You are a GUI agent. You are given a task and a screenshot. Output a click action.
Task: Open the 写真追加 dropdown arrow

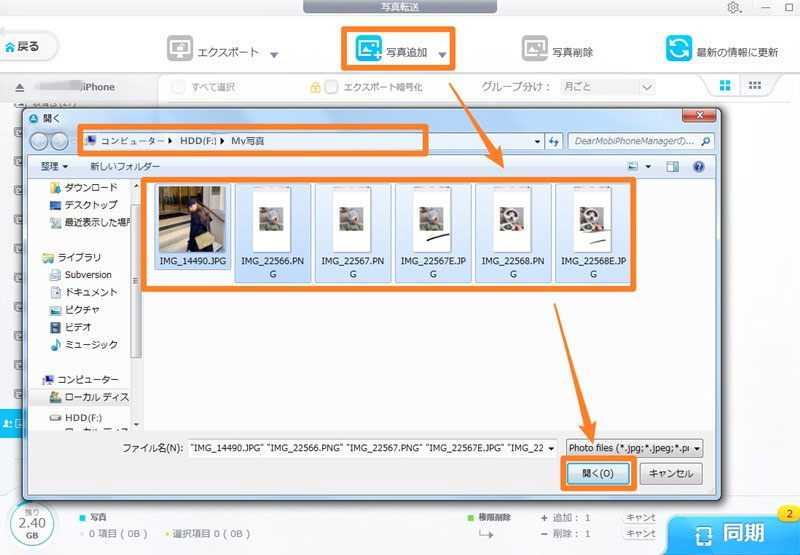point(442,54)
